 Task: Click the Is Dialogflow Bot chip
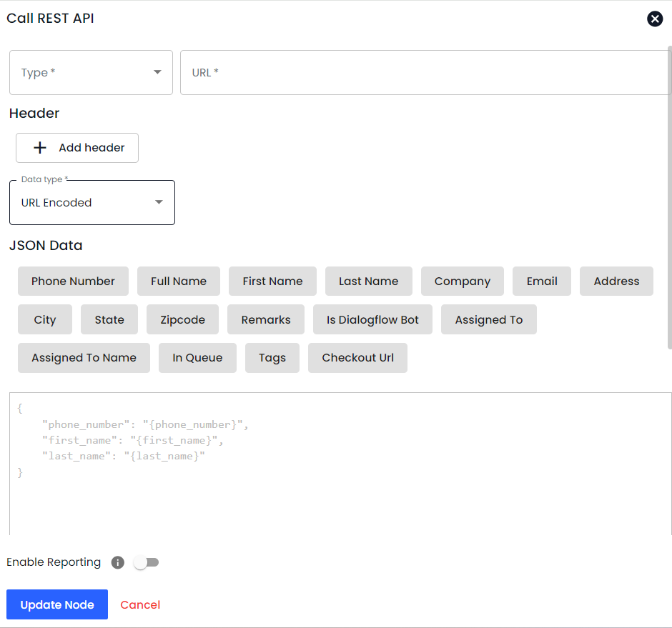tap(372, 320)
